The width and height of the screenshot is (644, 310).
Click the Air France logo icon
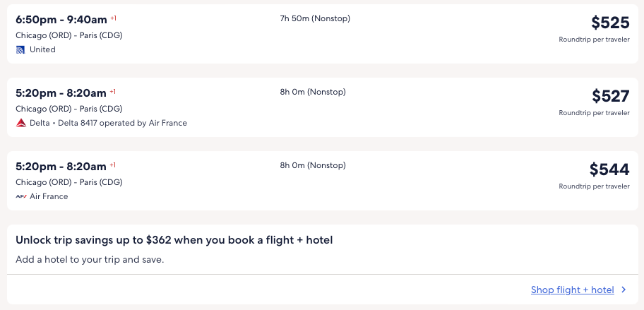(20, 196)
